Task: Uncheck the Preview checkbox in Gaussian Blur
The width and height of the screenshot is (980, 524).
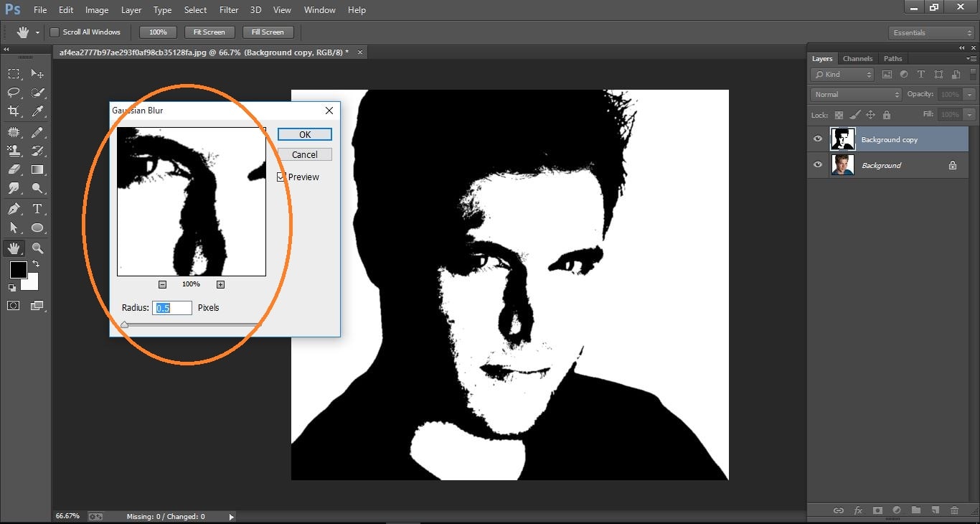Action: pos(281,177)
